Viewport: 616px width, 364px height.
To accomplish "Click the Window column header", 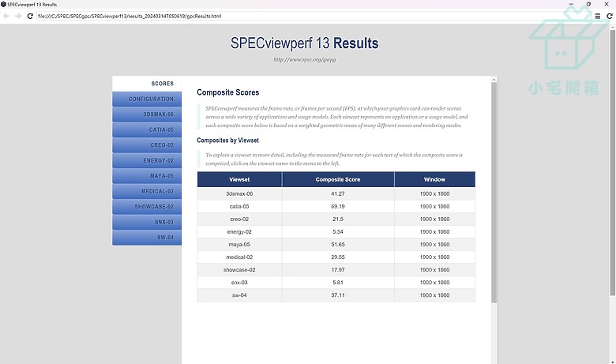I will [x=434, y=179].
